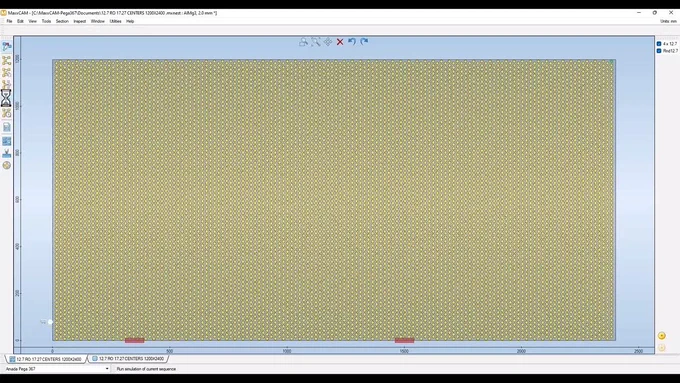Click the 'Units: mm' label at top right
The height and width of the screenshot is (383, 680).
(x=668, y=21)
